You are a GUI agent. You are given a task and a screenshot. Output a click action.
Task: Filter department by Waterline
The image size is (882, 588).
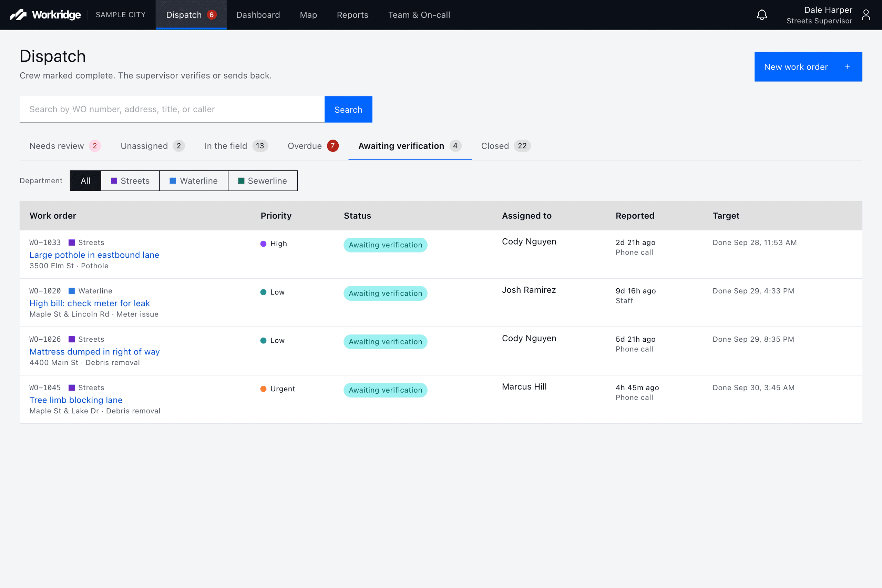194,181
